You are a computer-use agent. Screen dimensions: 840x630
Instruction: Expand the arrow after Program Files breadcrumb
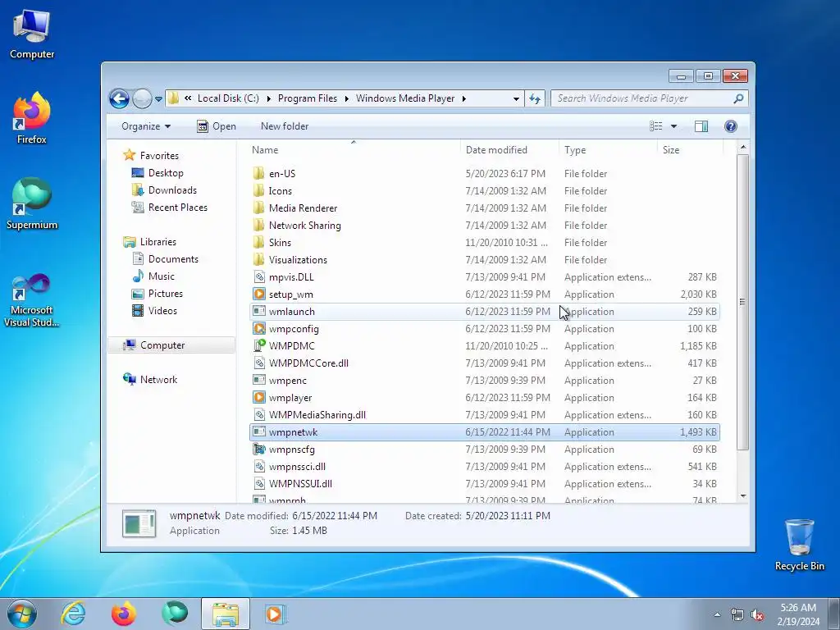(347, 98)
